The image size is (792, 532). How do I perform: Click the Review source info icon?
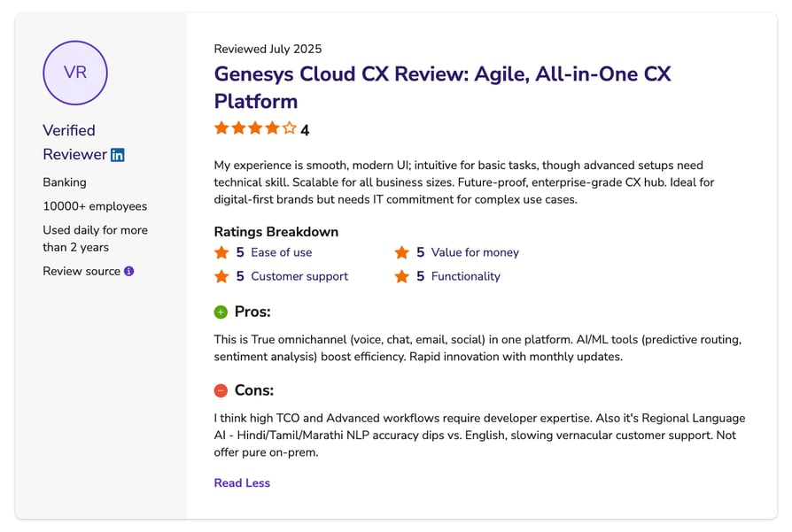click(x=129, y=271)
